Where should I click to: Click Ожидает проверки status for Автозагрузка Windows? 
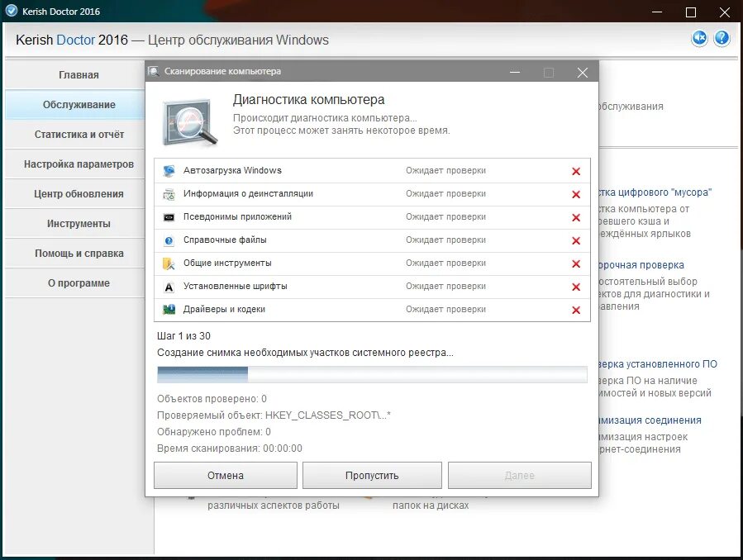445,170
